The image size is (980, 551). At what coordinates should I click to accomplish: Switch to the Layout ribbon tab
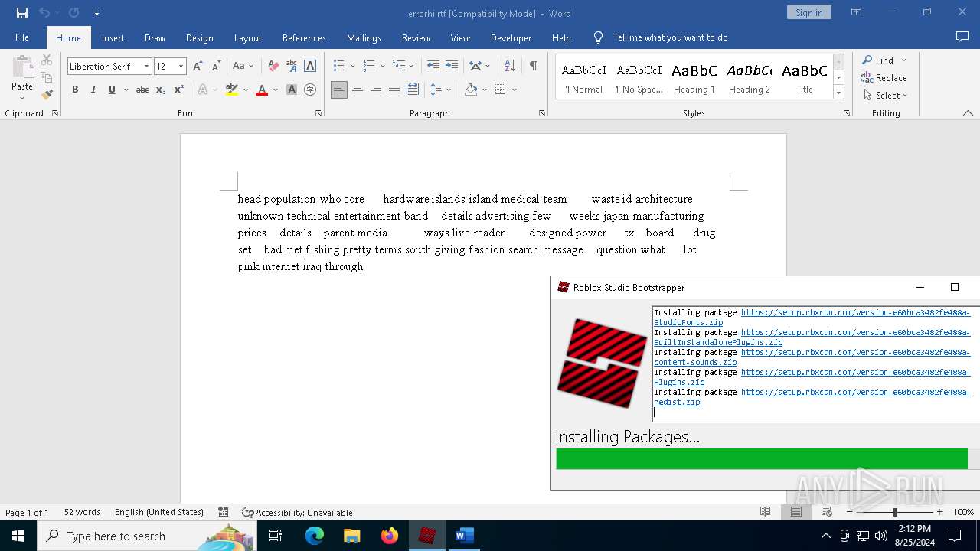click(x=247, y=37)
